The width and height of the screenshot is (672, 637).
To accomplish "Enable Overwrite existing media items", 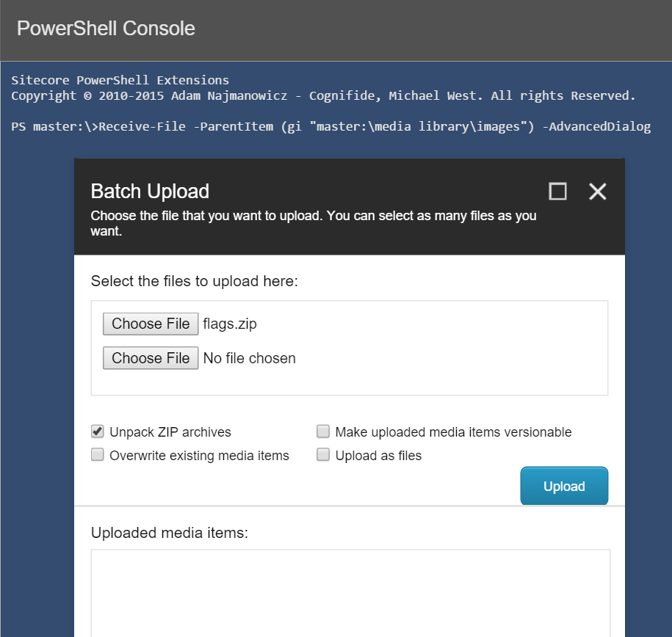I will click(x=97, y=454).
